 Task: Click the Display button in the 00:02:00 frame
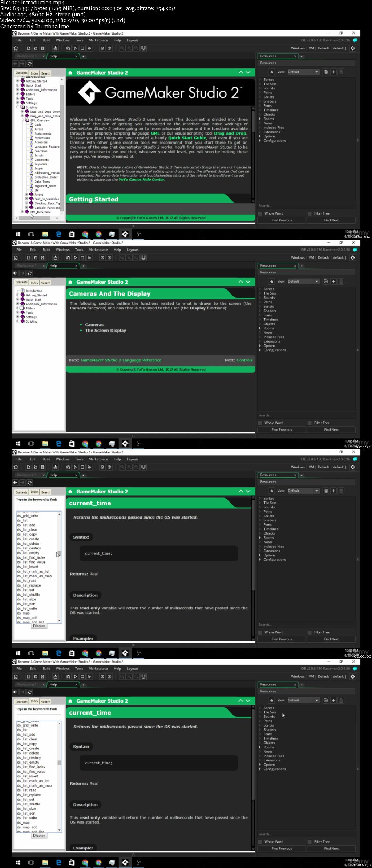[x=39, y=626]
